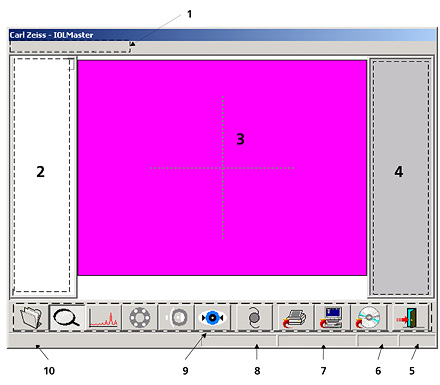The height and width of the screenshot is (385, 440).
Task: Click the CD data backup icon
Action: (369, 318)
